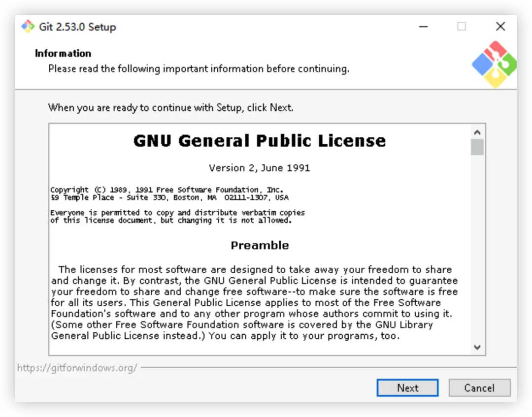Open the gitforwindows.org link
The height and width of the screenshot is (417, 532).
[77, 368]
